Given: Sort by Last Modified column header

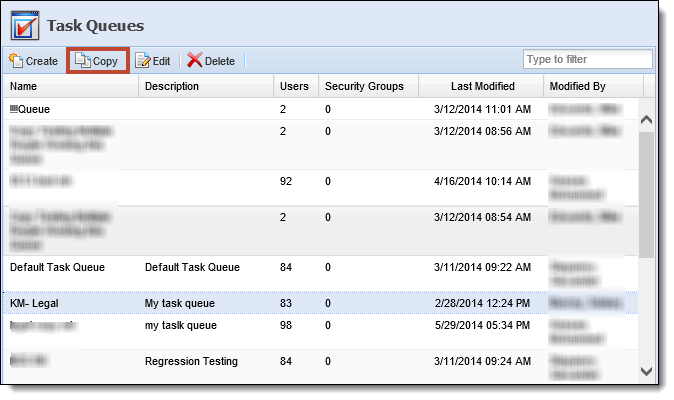Looking at the screenshot, I should coord(481,86).
